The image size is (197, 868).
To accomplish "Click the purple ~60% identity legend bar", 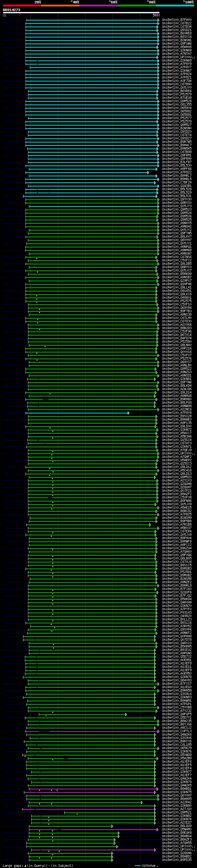I will coord(99,6).
